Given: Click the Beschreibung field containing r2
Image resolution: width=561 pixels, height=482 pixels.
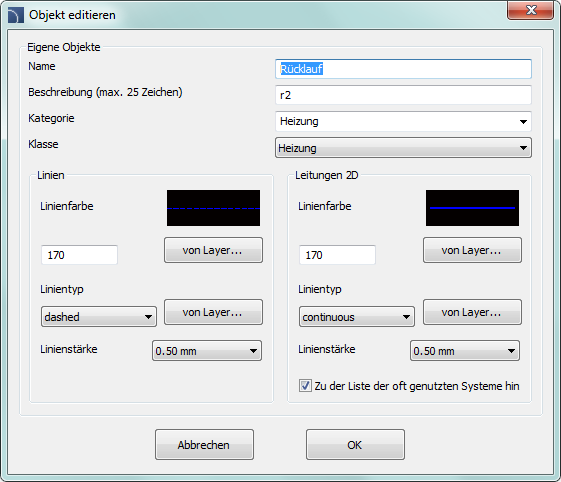Looking at the screenshot, I should [x=403, y=95].
